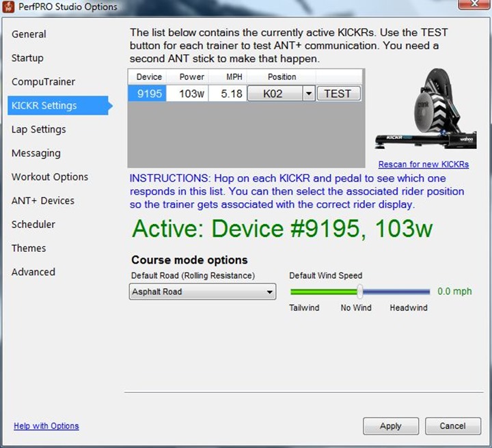Click the Wahoo KICKR trainer image

tap(426, 109)
